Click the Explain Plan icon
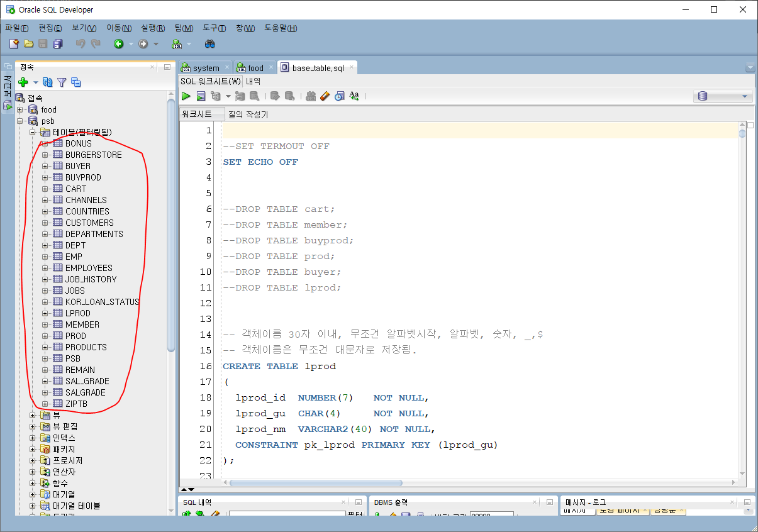The image size is (758, 532). pos(216,96)
